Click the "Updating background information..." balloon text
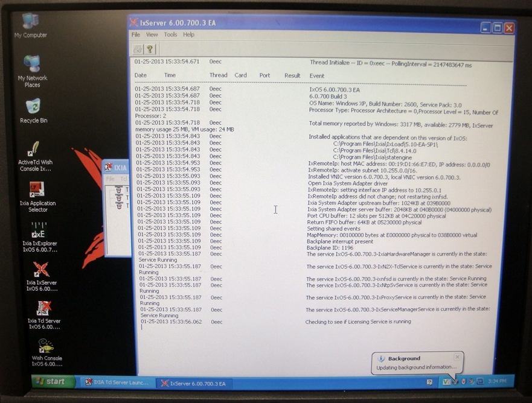The image size is (532, 403). pyautogui.click(x=416, y=367)
